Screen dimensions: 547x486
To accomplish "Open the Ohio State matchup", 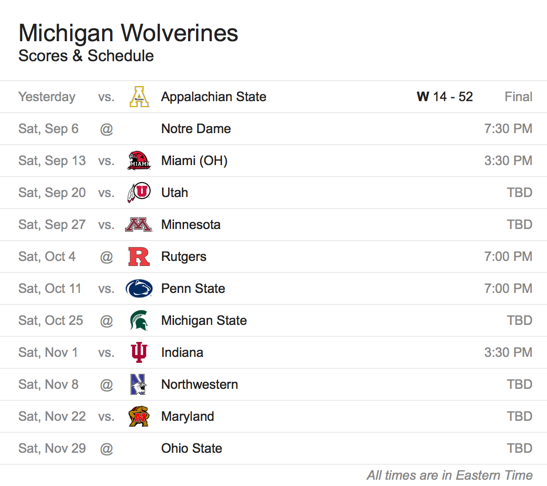I will point(274,448).
